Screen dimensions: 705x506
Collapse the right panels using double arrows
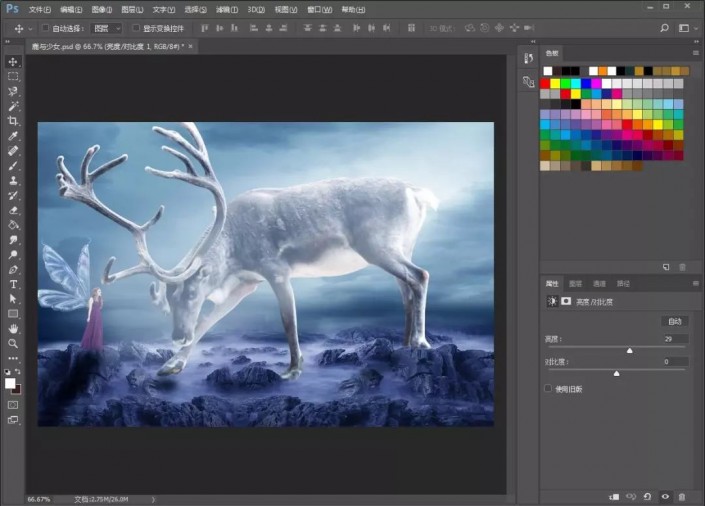click(x=696, y=41)
